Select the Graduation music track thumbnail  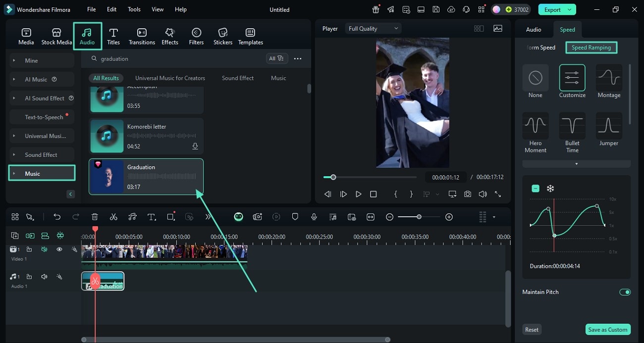pyautogui.click(x=107, y=177)
